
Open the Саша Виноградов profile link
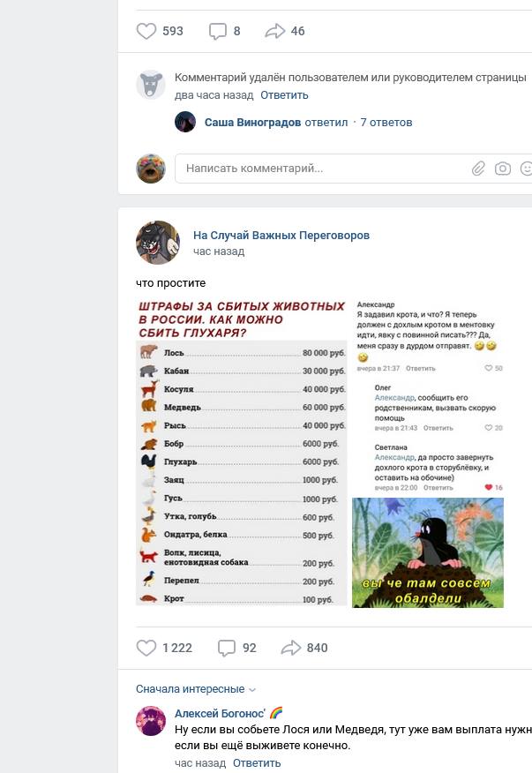pyautogui.click(x=252, y=123)
